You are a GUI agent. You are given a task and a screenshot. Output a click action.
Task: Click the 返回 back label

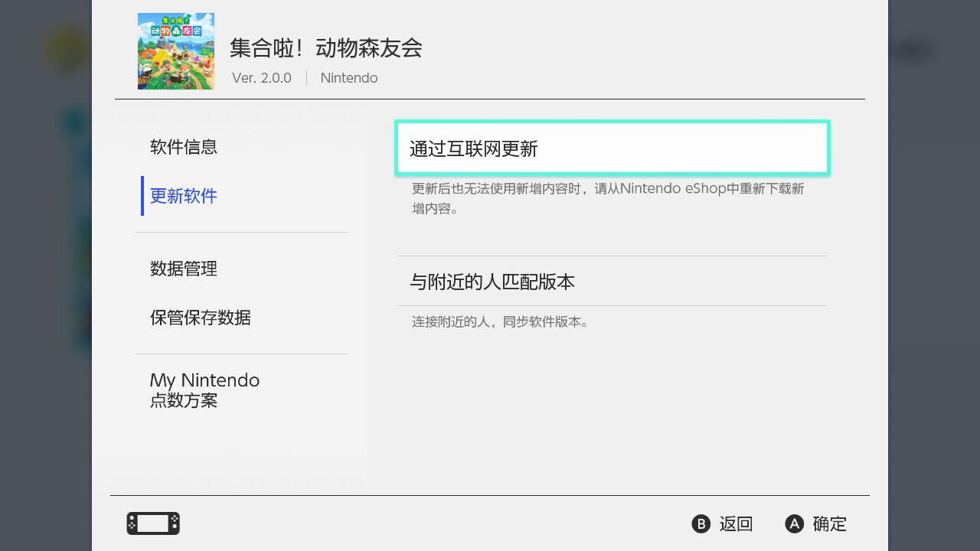tap(735, 523)
